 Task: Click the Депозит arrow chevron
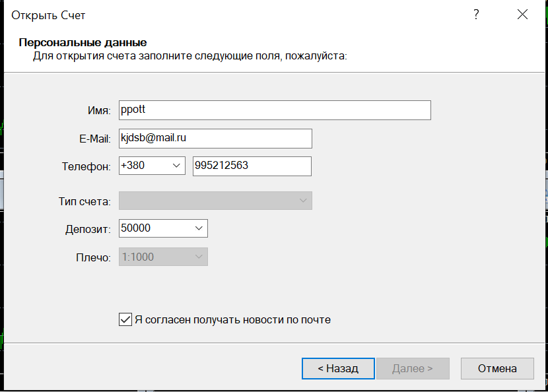[199, 228]
